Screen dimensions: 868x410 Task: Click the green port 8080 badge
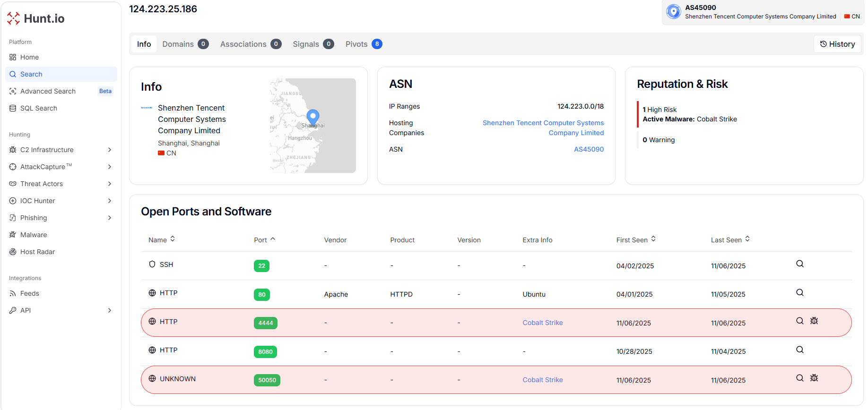click(x=265, y=352)
